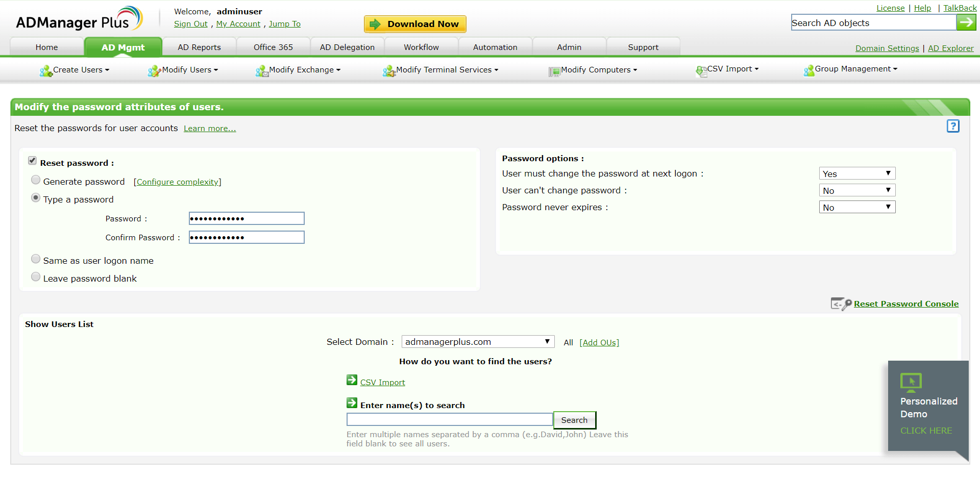Open the Automation tab
The width and height of the screenshot is (980, 479).
point(495,47)
